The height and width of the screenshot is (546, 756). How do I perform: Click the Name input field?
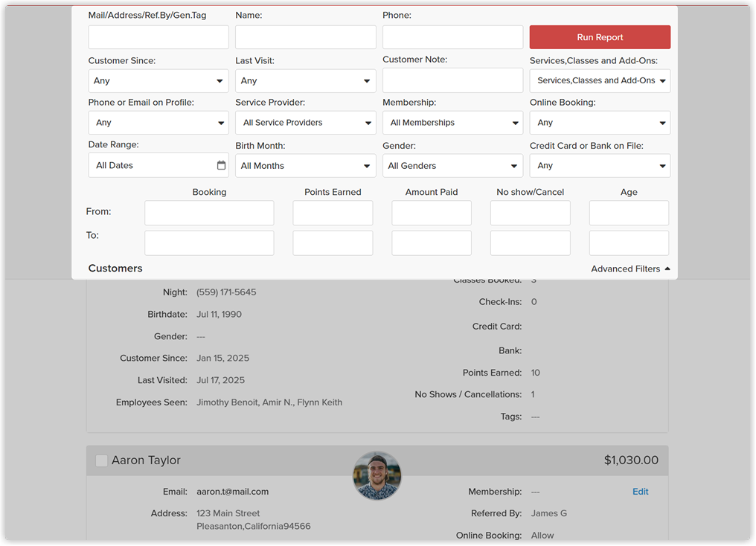tap(305, 37)
